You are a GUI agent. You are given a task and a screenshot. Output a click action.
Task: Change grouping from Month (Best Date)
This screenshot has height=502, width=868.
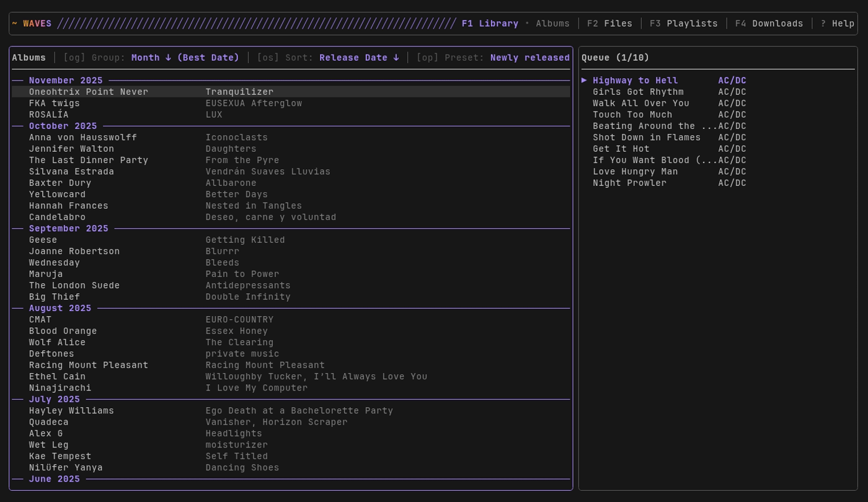185,58
